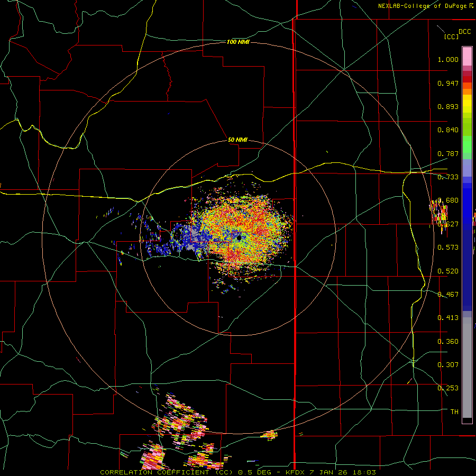Click the 0.787 scale value

(448, 153)
